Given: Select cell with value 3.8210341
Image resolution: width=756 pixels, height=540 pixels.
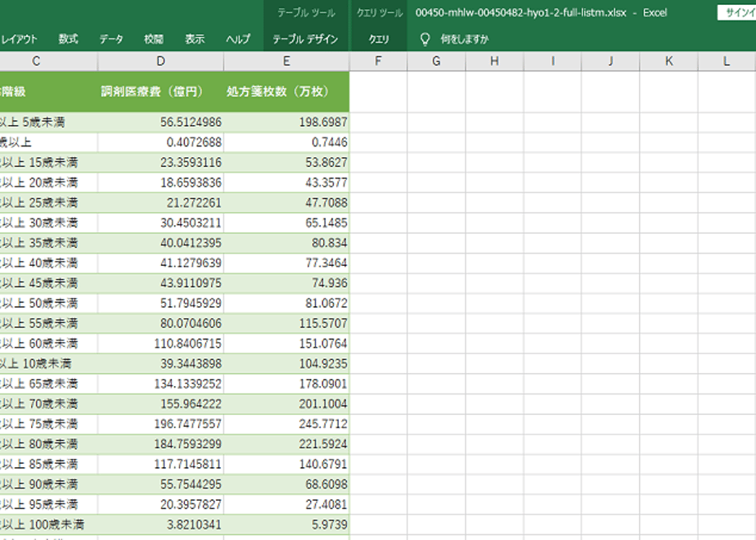Looking at the screenshot, I should coord(160,524).
